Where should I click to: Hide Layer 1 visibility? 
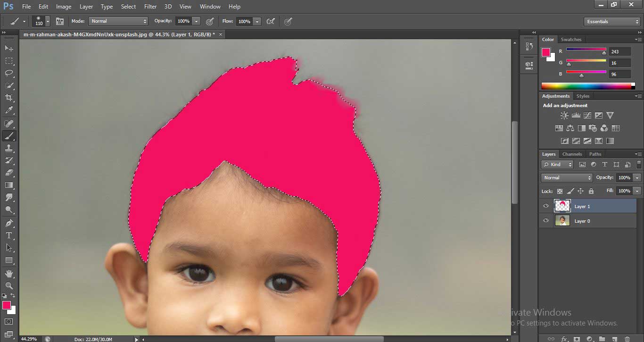tap(546, 206)
